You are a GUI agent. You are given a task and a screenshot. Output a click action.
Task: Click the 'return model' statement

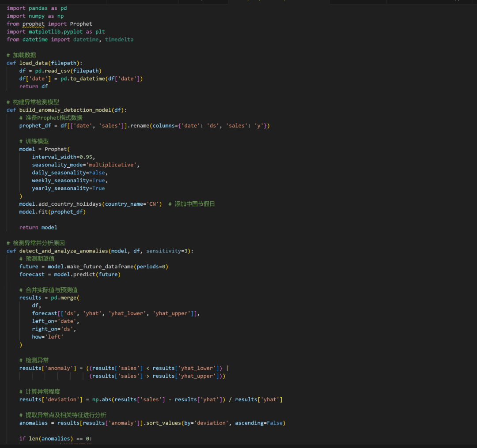pos(38,227)
